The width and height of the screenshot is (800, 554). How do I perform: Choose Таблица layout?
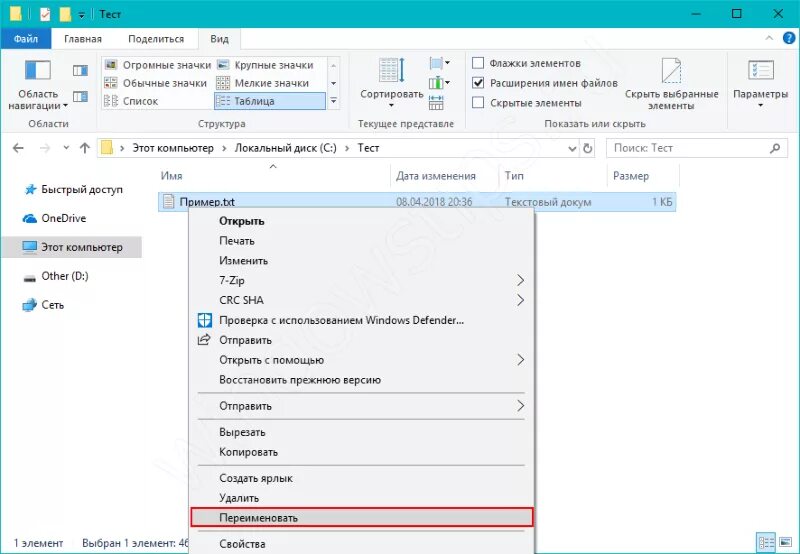[270, 101]
